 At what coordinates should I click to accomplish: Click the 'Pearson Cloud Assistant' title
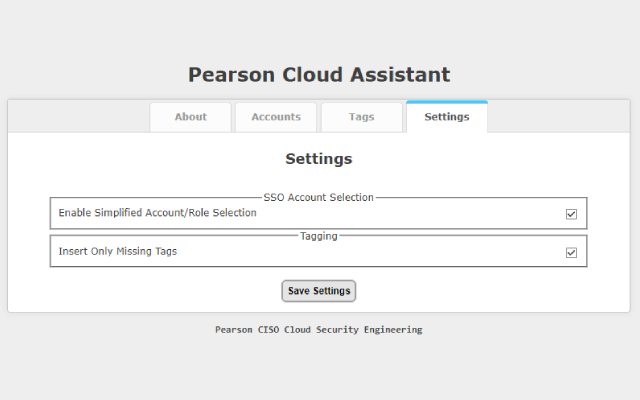tap(319, 75)
